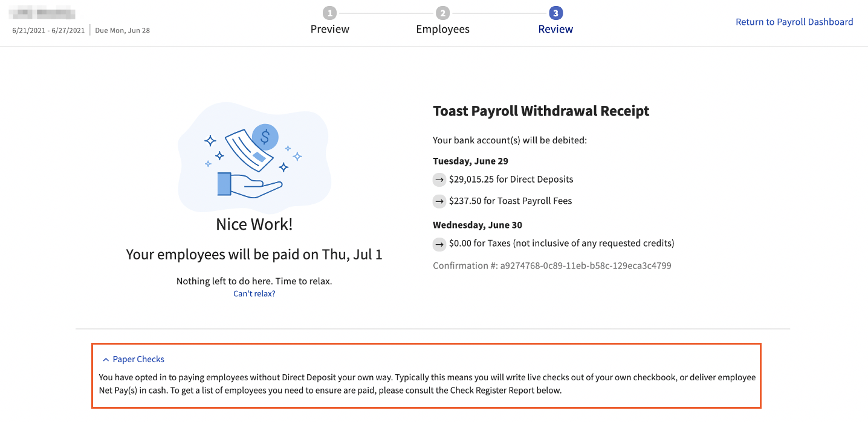Click the step 1 Preview circle
The width and height of the screenshot is (868, 422).
click(x=329, y=12)
